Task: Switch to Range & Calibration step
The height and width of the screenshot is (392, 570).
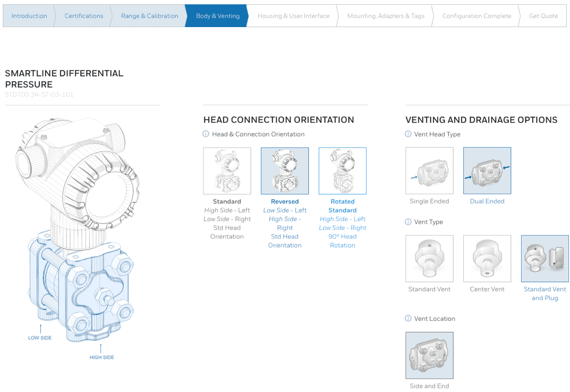Action: (x=149, y=16)
